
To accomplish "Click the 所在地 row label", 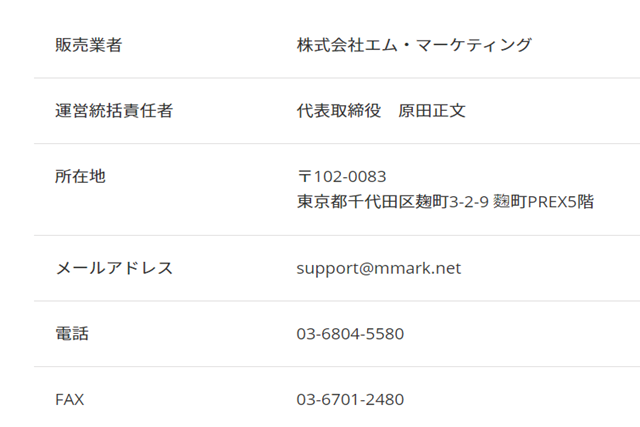I will [x=80, y=176].
